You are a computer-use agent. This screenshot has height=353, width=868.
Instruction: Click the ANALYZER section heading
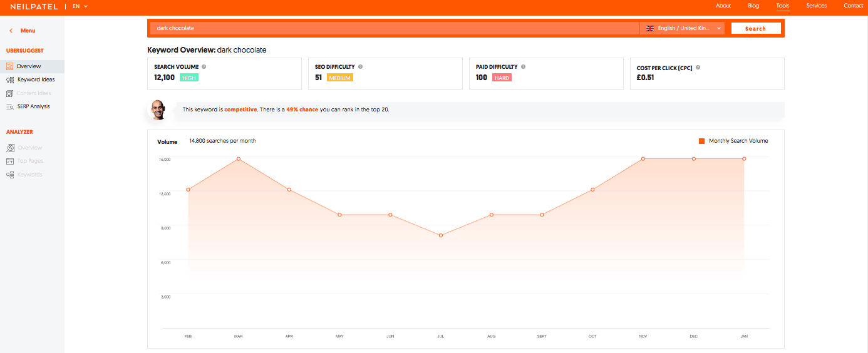19,132
